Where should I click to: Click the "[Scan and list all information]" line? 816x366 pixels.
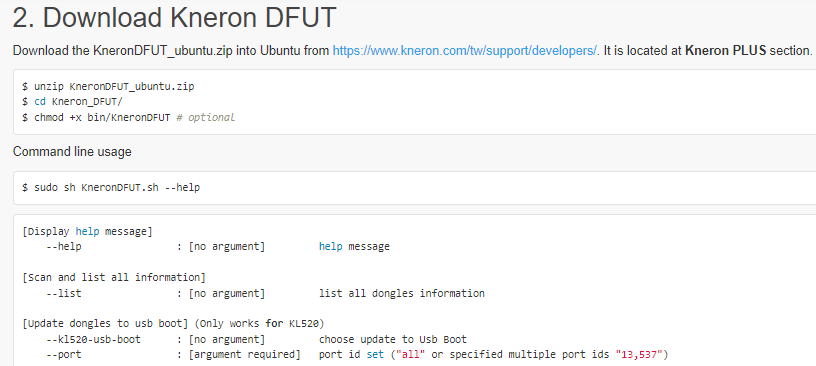114,277
